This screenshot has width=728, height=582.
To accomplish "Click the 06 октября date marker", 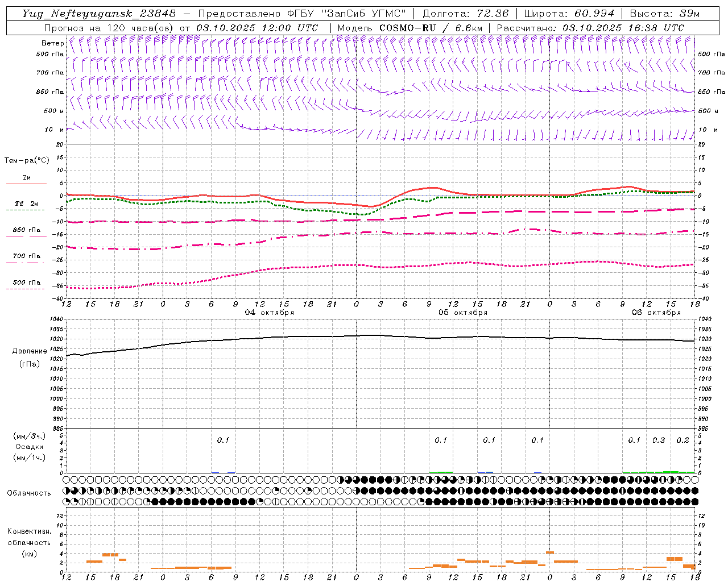I will [656, 313].
